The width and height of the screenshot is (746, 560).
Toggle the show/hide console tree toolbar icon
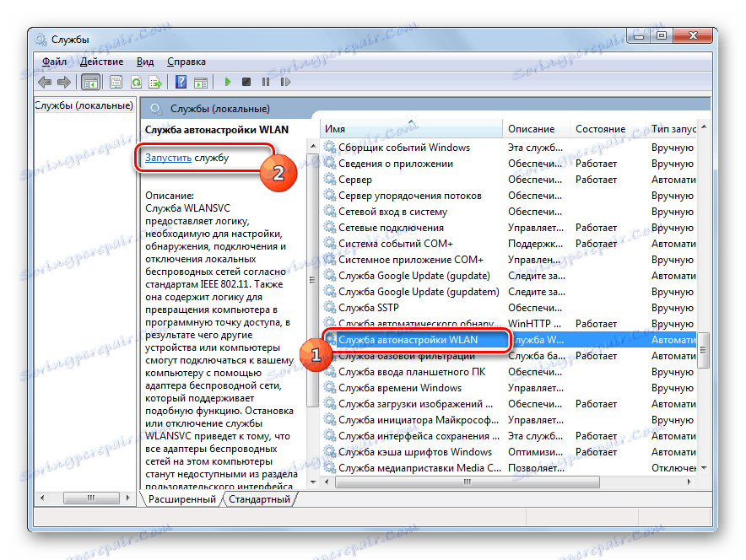tap(90, 83)
